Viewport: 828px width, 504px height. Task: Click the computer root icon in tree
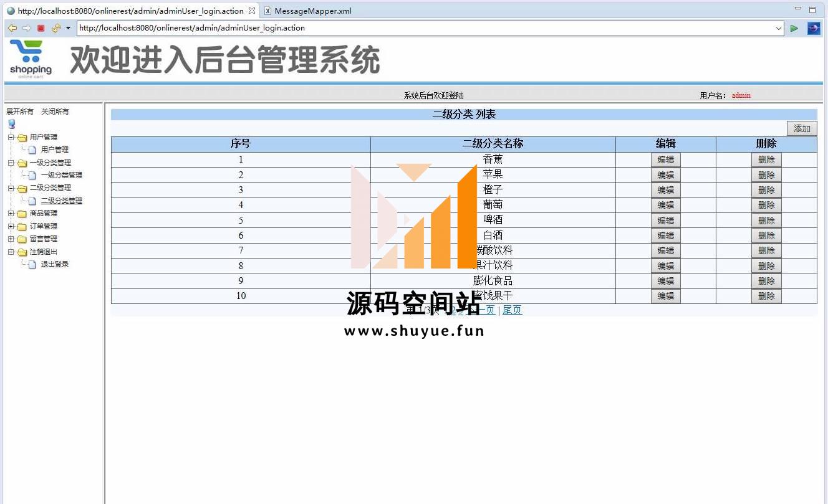pyautogui.click(x=11, y=124)
